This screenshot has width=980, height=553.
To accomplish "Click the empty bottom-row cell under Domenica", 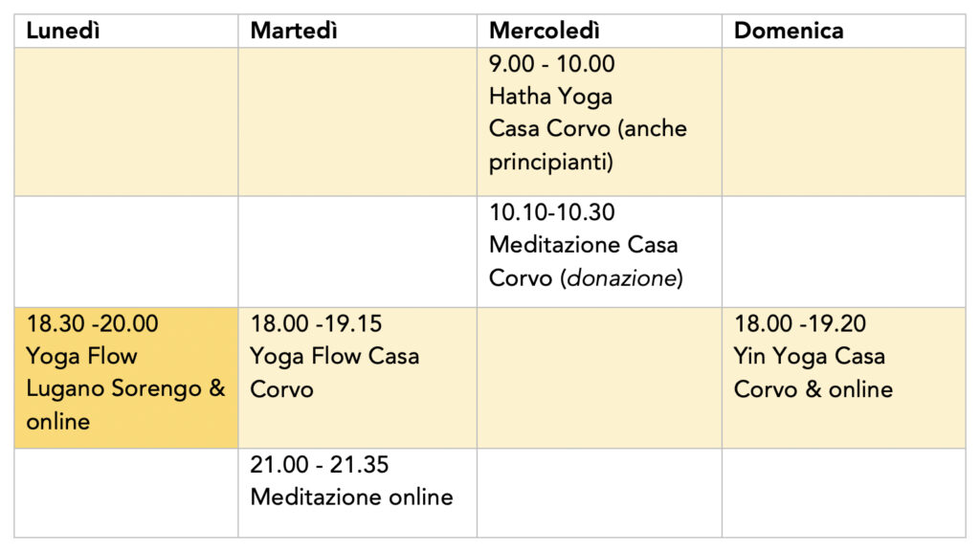I will [842, 492].
